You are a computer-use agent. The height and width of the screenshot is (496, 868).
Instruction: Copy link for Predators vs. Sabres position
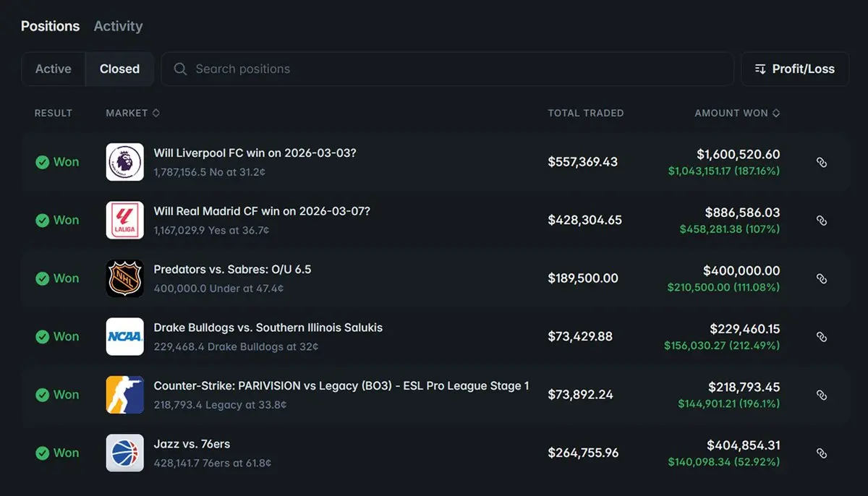click(821, 278)
